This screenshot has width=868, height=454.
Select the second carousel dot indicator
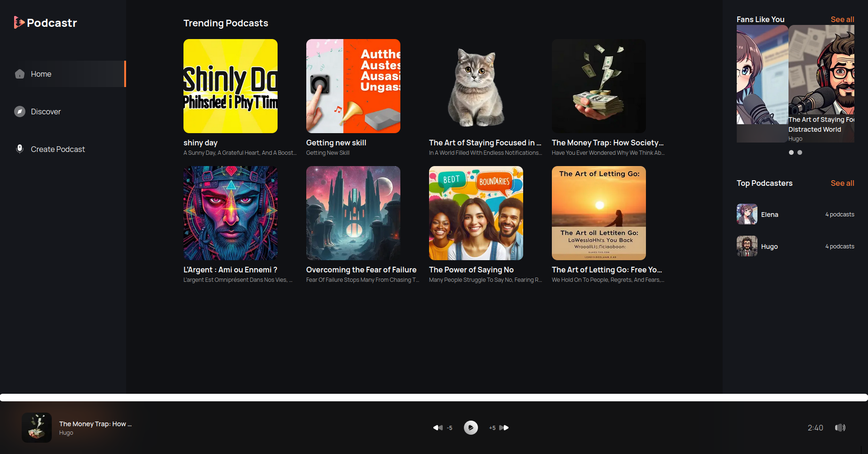click(x=800, y=152)
